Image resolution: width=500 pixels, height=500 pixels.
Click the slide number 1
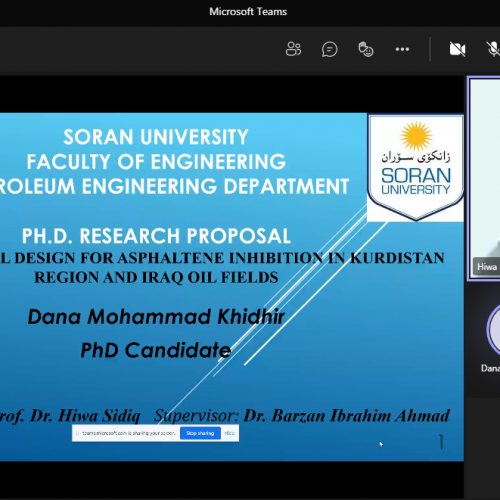coord(441,442)
